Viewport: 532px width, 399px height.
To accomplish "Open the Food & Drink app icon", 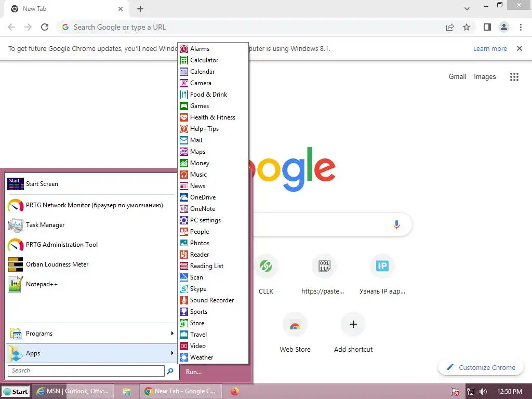I will pyautogui.click(x=183, y=95).
